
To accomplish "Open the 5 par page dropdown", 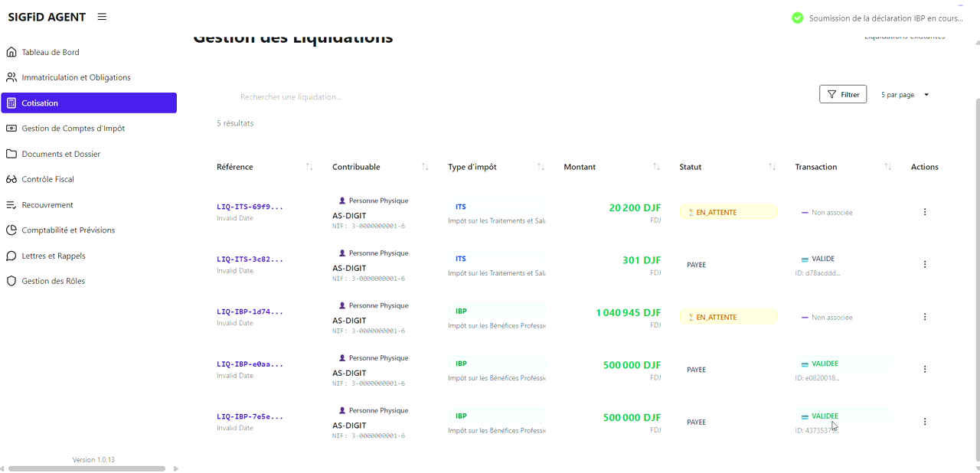I will 905,95.
